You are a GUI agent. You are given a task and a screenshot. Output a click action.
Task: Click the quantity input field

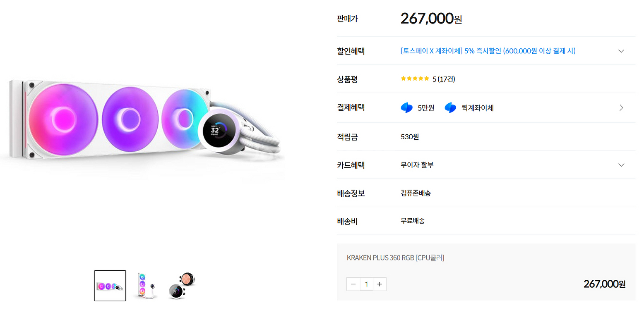coord(366,284)
